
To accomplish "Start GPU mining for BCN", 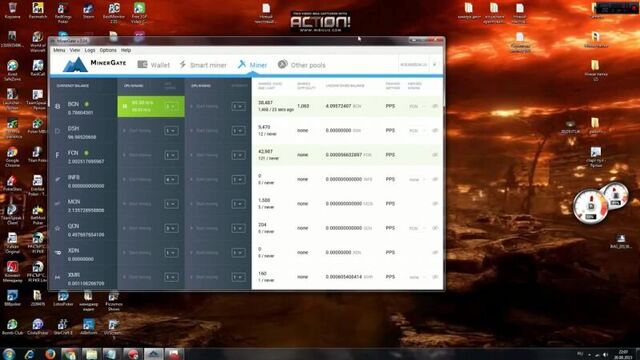I will [204, 107].
